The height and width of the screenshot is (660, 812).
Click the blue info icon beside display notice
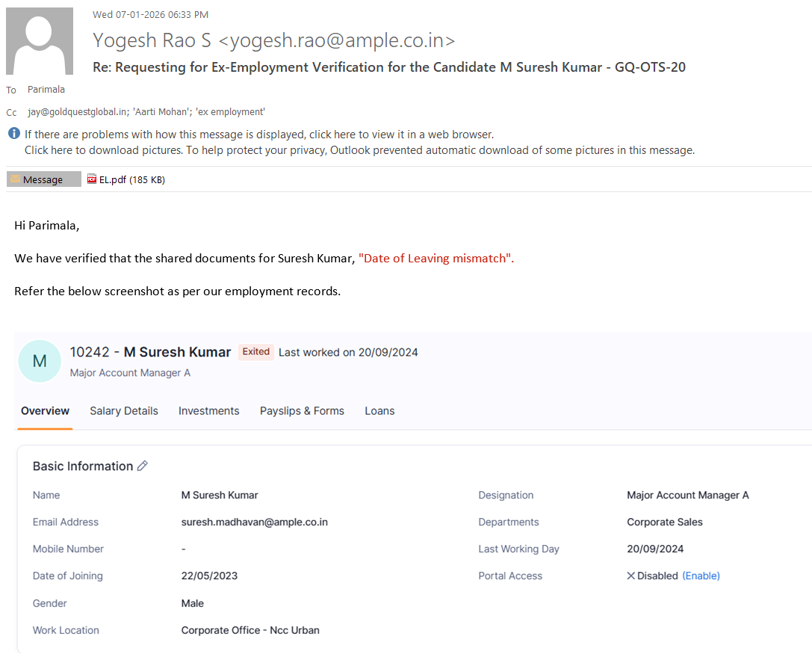click(13, 134)
